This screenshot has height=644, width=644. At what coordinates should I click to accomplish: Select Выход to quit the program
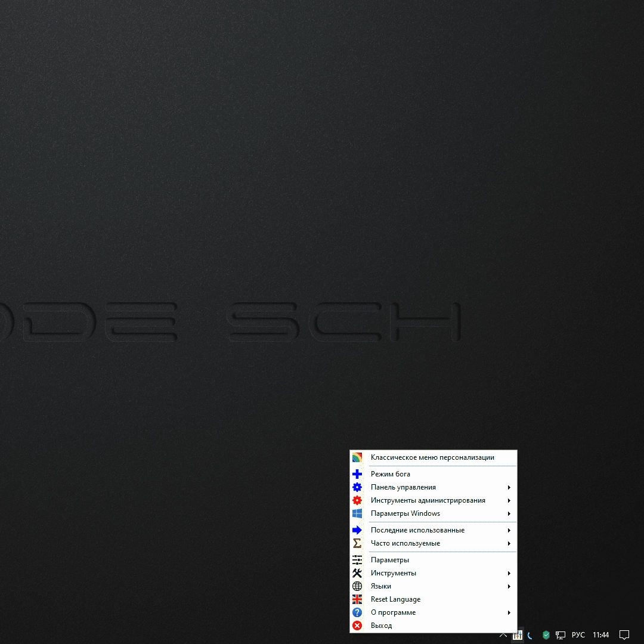click(434, 626)
